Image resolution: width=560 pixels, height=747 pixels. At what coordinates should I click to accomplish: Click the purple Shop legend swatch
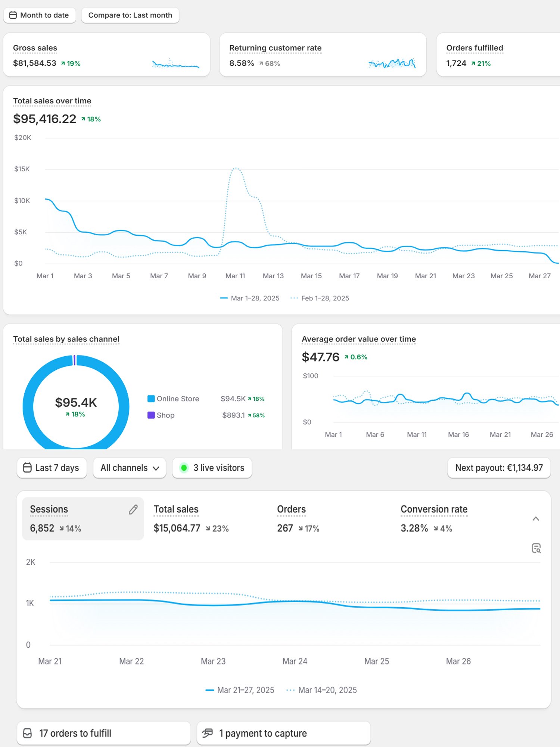coord(151,415)
